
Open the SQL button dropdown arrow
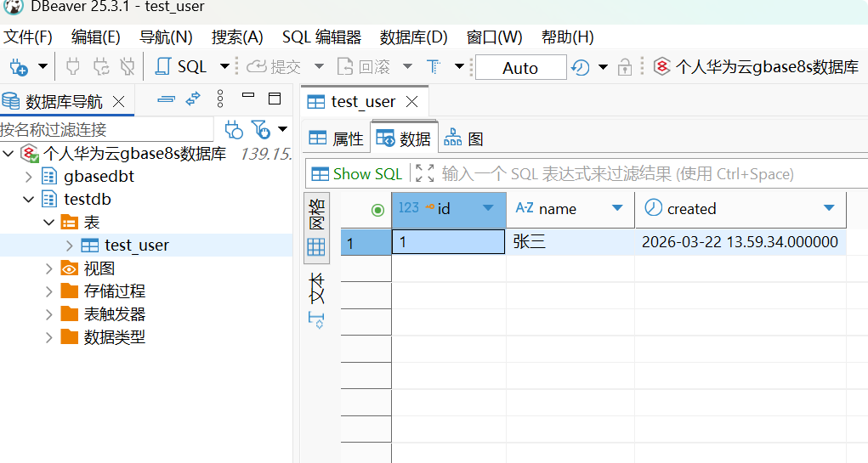pos(224,67)
